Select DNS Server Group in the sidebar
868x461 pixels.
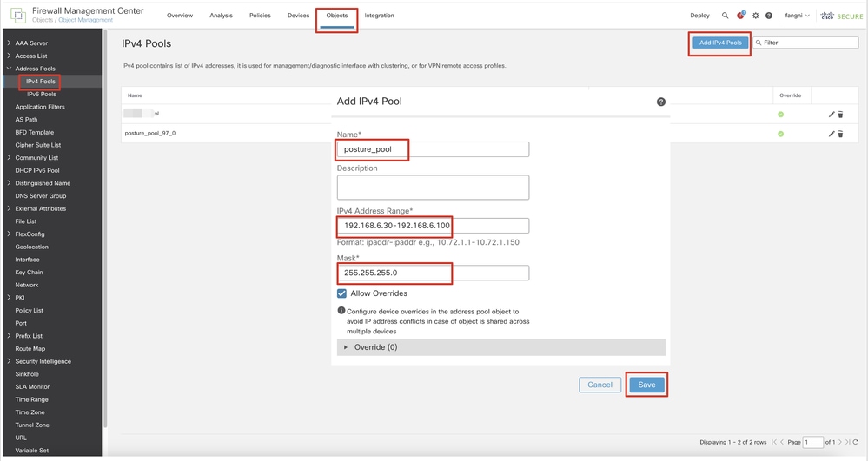[41, 196]
